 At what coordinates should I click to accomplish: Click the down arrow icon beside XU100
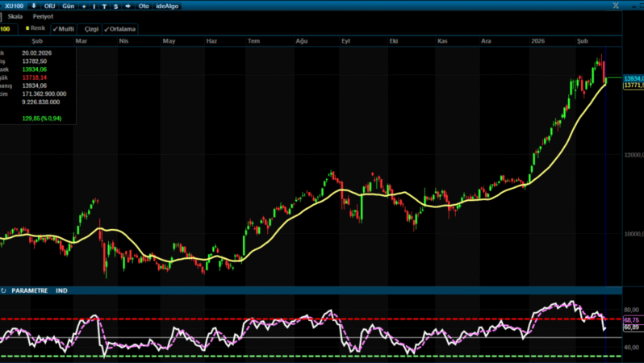34,6
